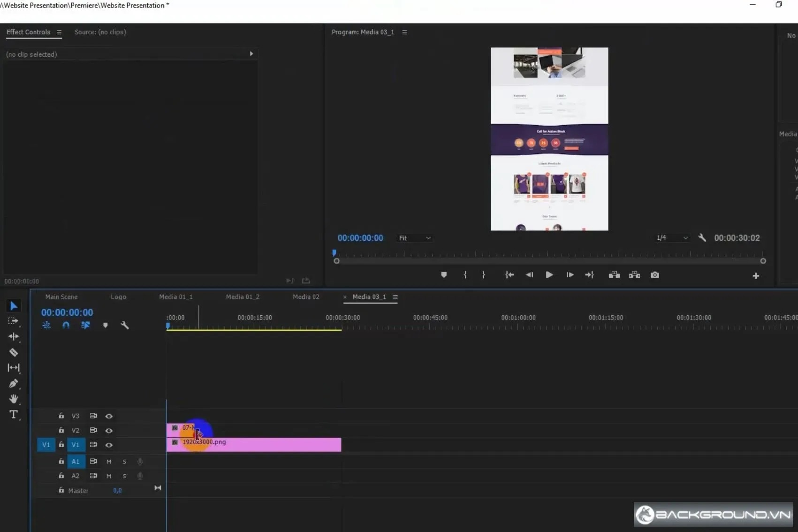Select the Slip tool
Viewport: 798px width, 532px height.
pos(14,367)
